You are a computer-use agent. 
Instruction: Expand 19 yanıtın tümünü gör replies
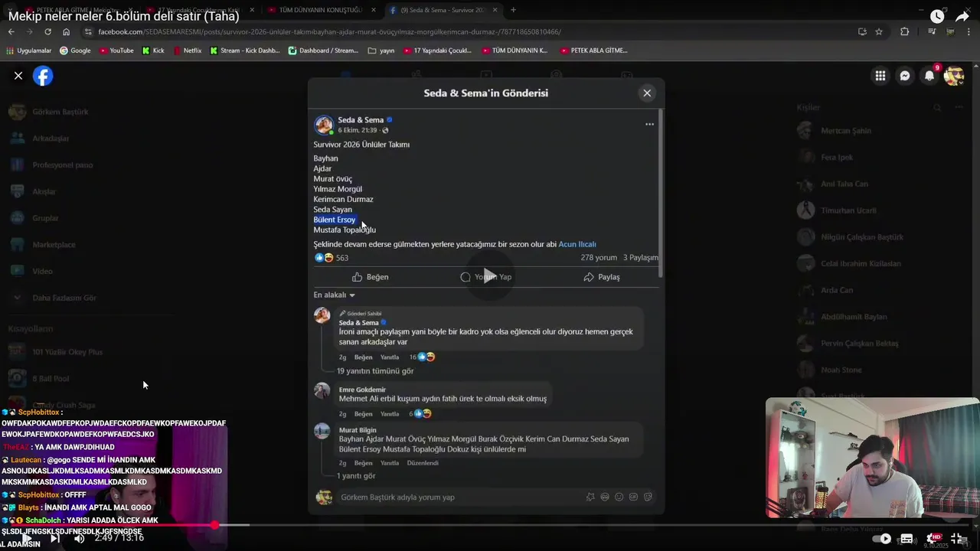375,371
